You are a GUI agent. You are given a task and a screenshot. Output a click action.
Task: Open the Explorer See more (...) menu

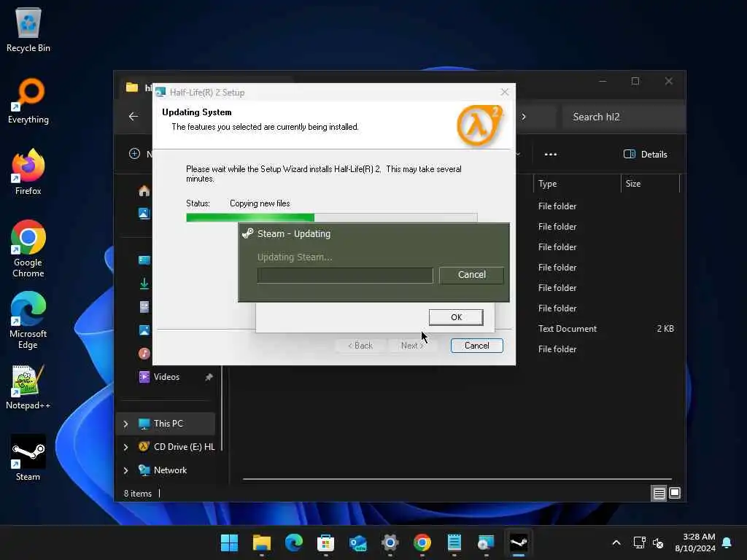(x=550, y=155)
